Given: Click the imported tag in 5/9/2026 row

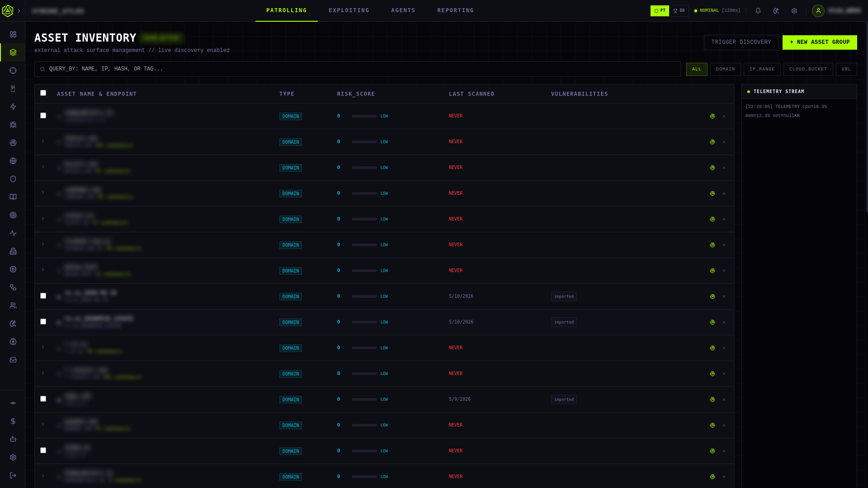Looking at the screenshot, I should 564,399.
